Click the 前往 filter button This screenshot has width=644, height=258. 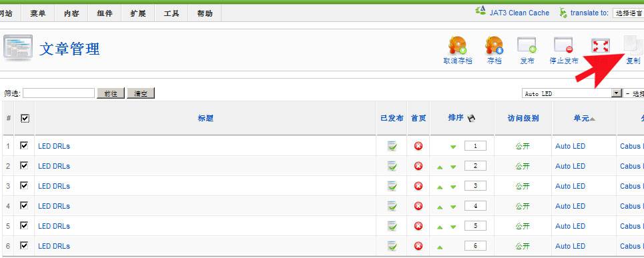click(x=111, y=93)
